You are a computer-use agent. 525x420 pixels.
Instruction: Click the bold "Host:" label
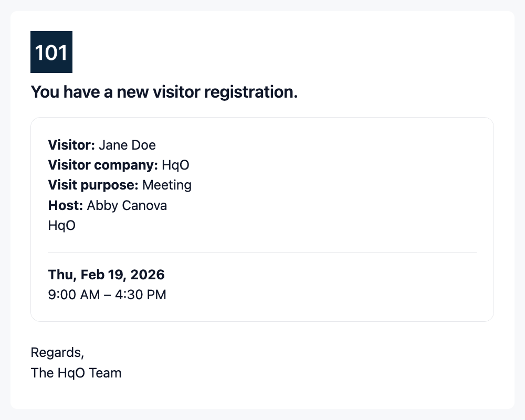66,205
